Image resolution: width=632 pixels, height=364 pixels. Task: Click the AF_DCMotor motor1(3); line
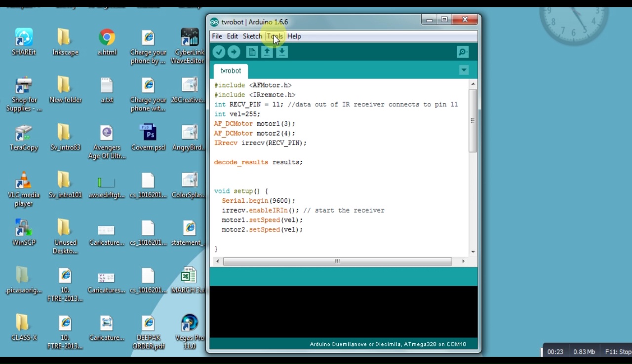(x=255, y=124)
